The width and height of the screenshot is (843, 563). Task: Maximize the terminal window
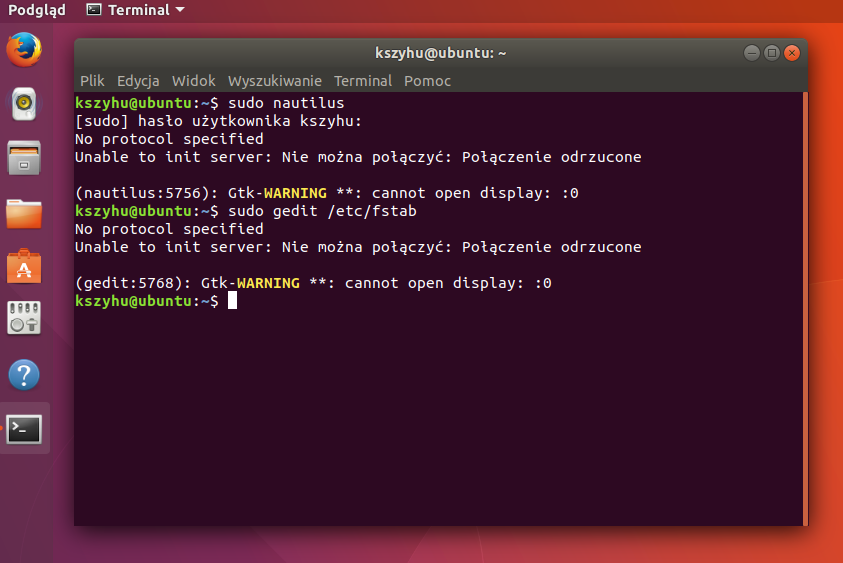tap(771, 53)
